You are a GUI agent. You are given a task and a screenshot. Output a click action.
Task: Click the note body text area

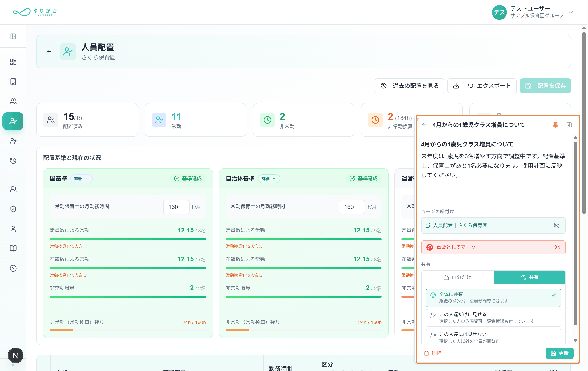493,166
